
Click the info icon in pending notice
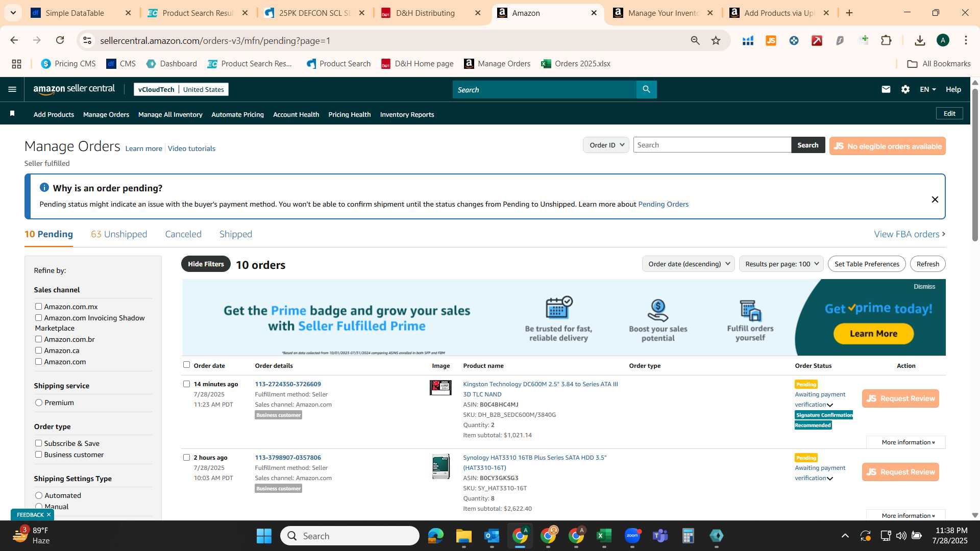pos(44,188)
